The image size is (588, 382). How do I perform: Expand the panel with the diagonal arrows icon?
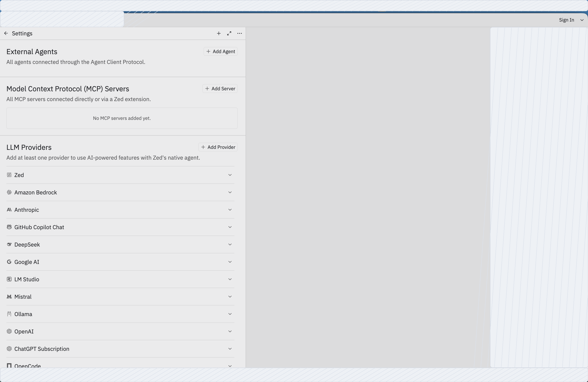tap(229, 33)
